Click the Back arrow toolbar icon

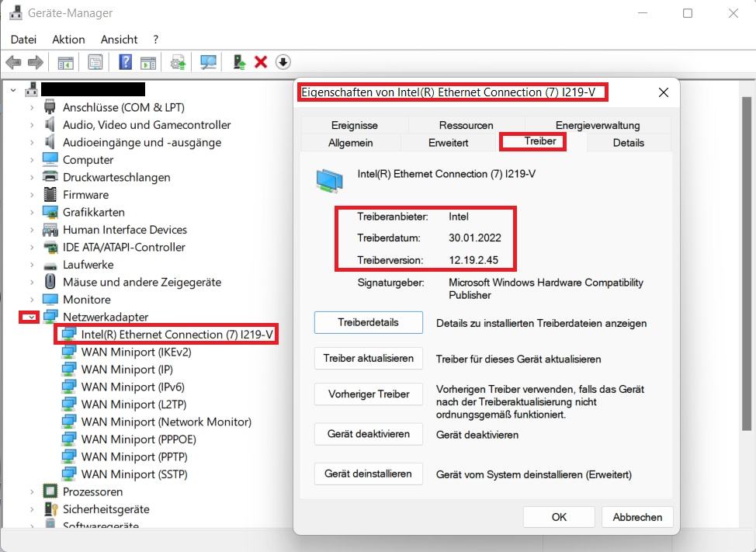(13, 62)
